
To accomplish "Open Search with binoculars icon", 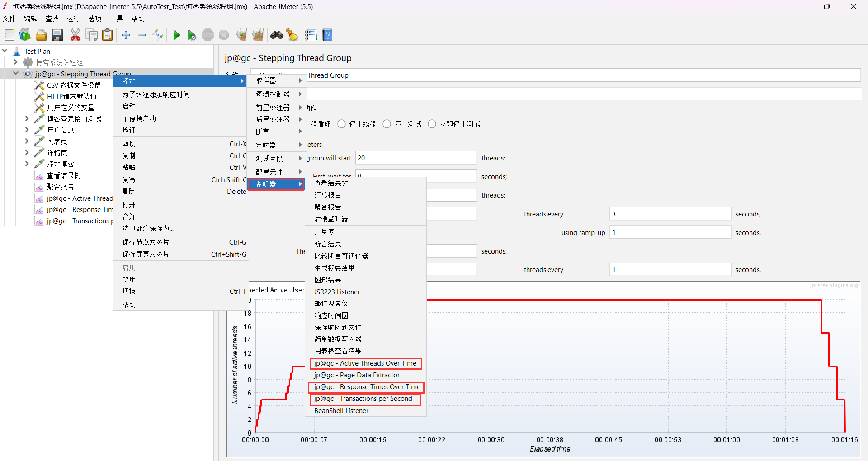I will tap(277, 35).
